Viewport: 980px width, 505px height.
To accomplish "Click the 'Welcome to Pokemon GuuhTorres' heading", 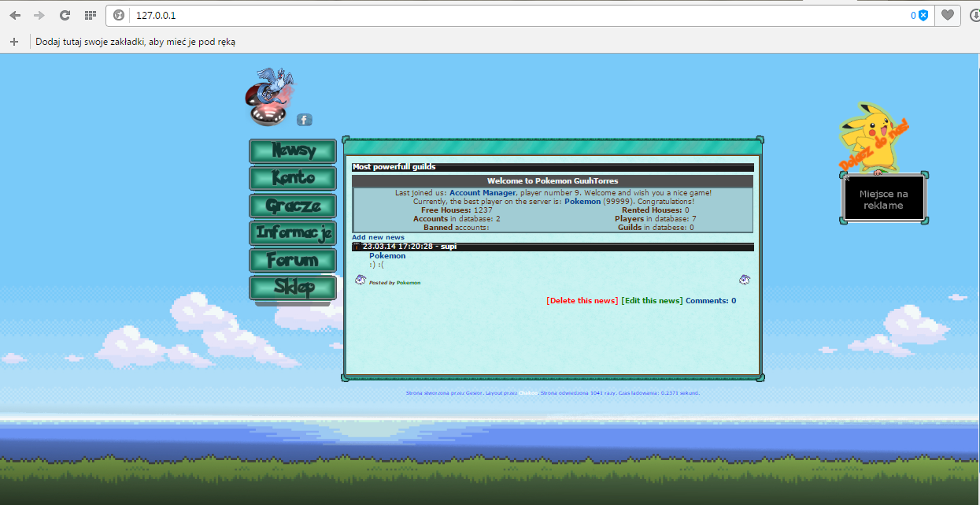I will tap(553, 181).
